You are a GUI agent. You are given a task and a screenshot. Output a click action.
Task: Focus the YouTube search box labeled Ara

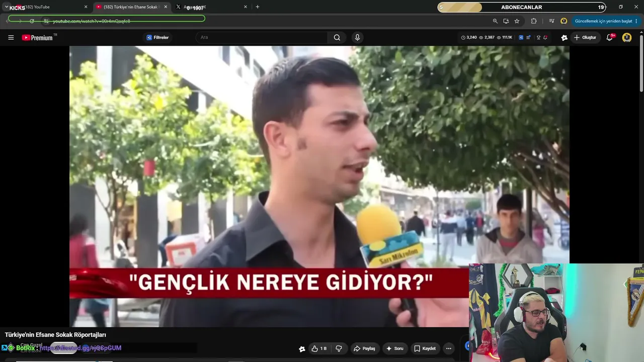262,38
